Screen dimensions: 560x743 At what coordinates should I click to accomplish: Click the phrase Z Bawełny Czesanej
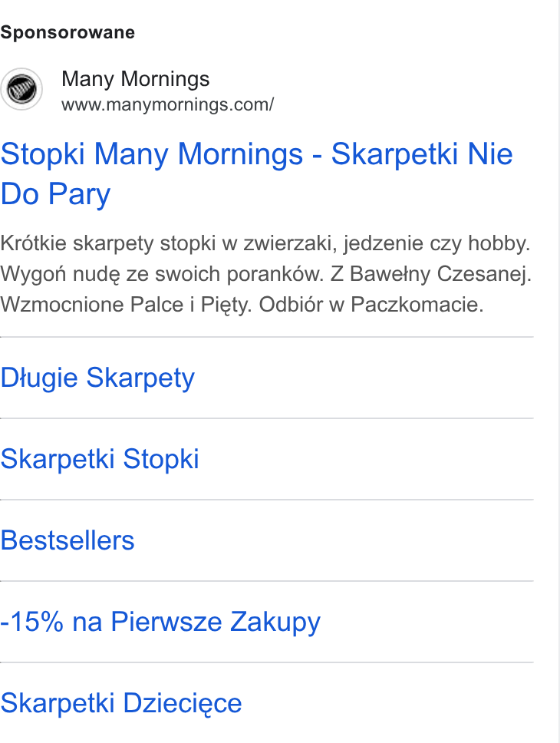point(431,274)
